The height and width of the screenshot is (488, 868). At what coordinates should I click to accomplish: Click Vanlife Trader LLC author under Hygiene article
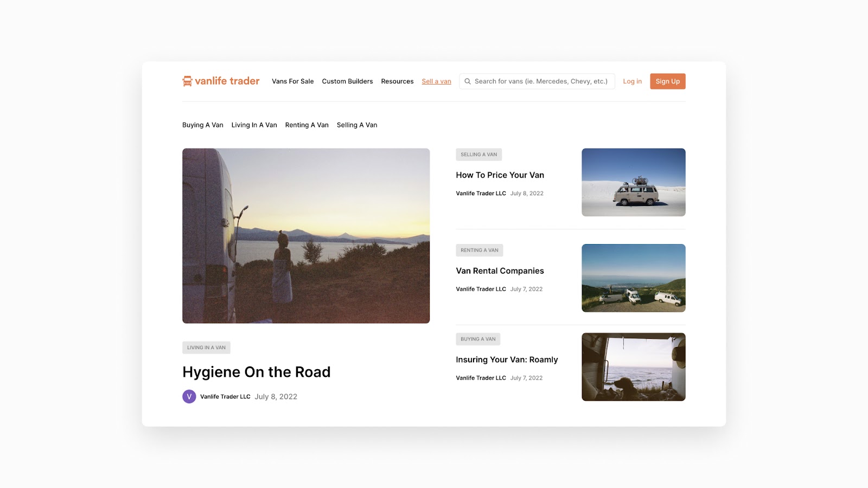point(225,396)
